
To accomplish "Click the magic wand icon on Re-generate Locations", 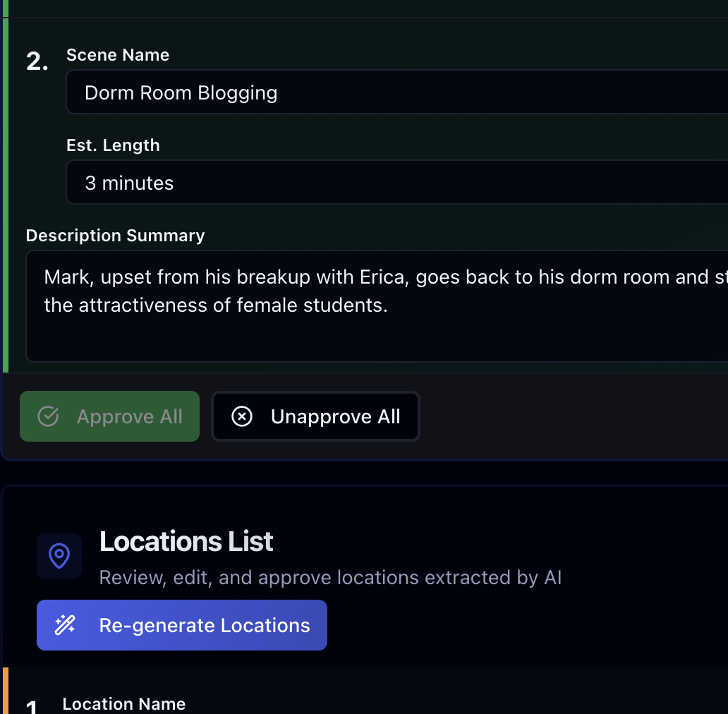I will (65, 625).
